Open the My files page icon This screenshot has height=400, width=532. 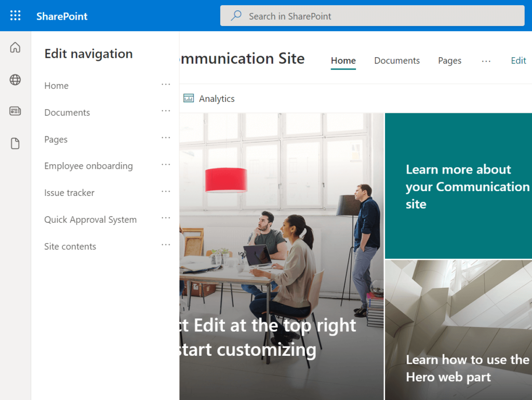(x=15, y=143)
